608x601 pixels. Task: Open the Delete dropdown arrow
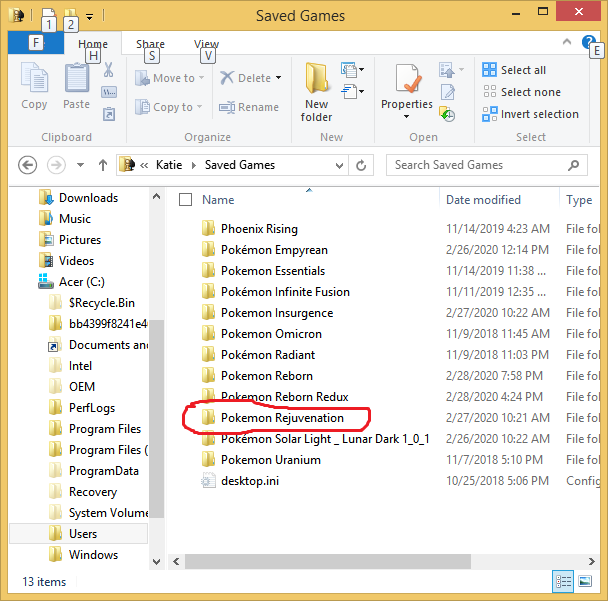(278, 78)
